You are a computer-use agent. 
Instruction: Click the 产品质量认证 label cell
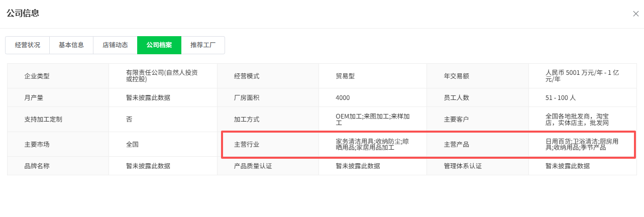[x=268, y=166]
